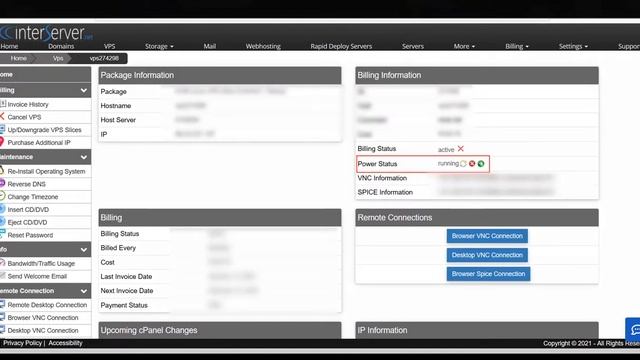Open Purchase Additional IP link
Image resolution: width=640 pixels, height=360 pixels.
coord(39,142)
